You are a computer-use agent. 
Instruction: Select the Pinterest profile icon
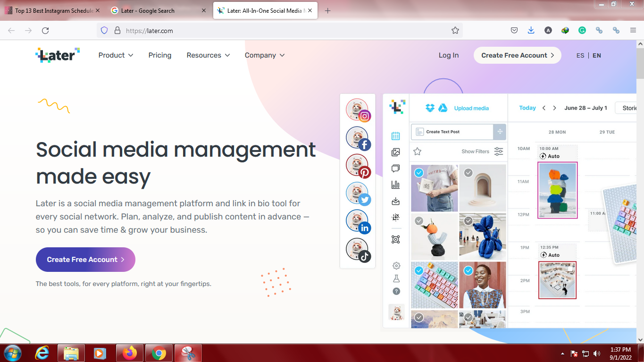coord(358,166)
